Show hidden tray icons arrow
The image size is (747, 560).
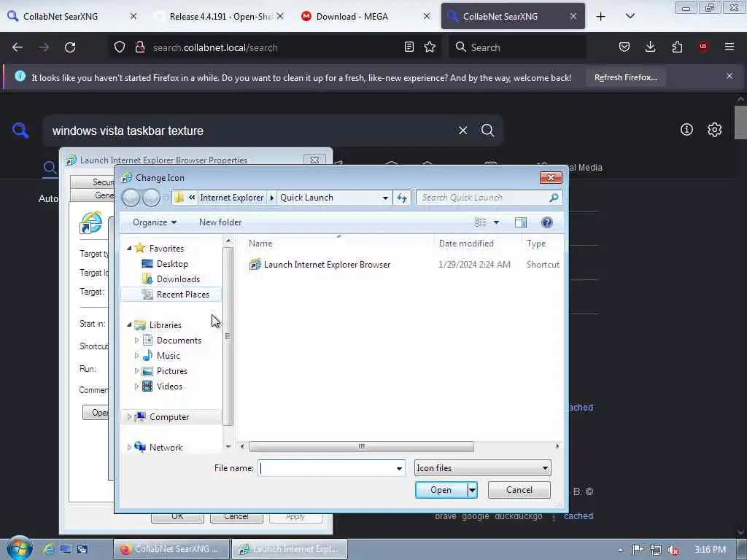(620, 550)
